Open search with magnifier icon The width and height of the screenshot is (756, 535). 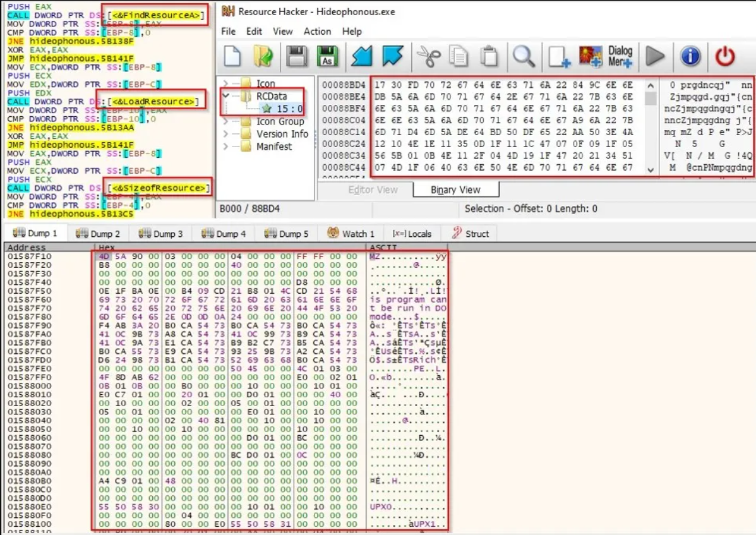pyautogui.click(x=524, y=56)
